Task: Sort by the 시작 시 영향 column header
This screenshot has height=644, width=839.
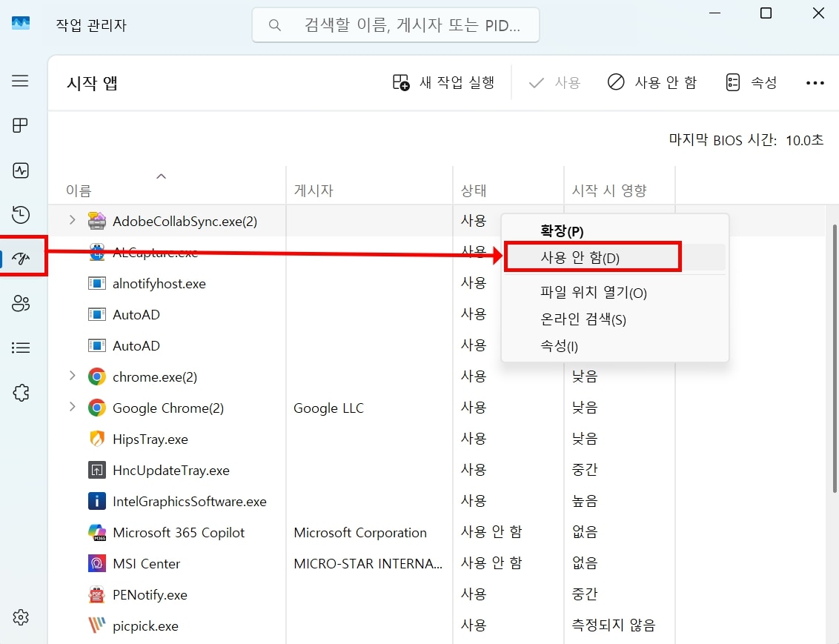Action: (x=609, y=190)
